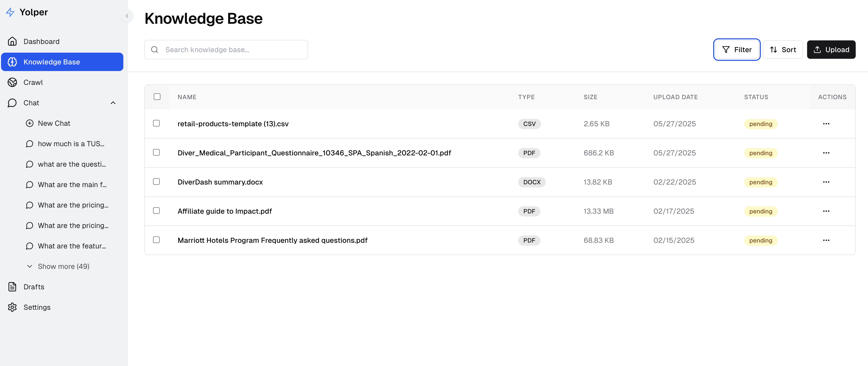Collapse the sidebar with the arrow button

(127, 16)
